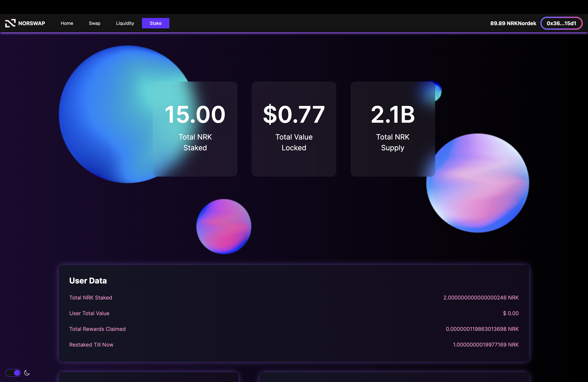Click the Total NRK Staked row value
The width and height of the screenshot is (588, 382).
pos(481,298)
